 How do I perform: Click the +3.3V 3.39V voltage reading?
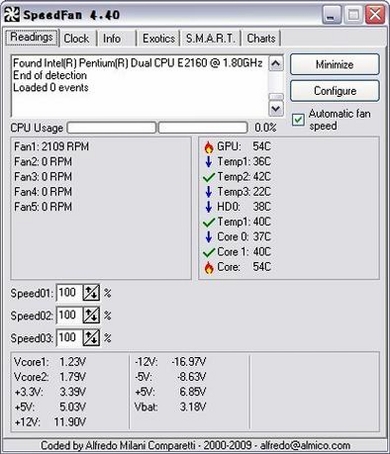(x=50, y=392)
